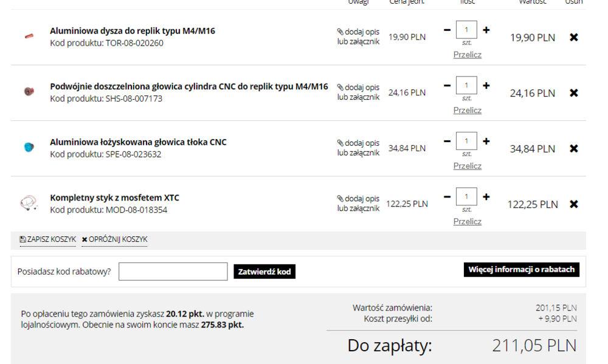Remove the Aluminiowa dysza item with X
Image resolution: width=608 pixels, height=364 pixels.
click(573, 38)
